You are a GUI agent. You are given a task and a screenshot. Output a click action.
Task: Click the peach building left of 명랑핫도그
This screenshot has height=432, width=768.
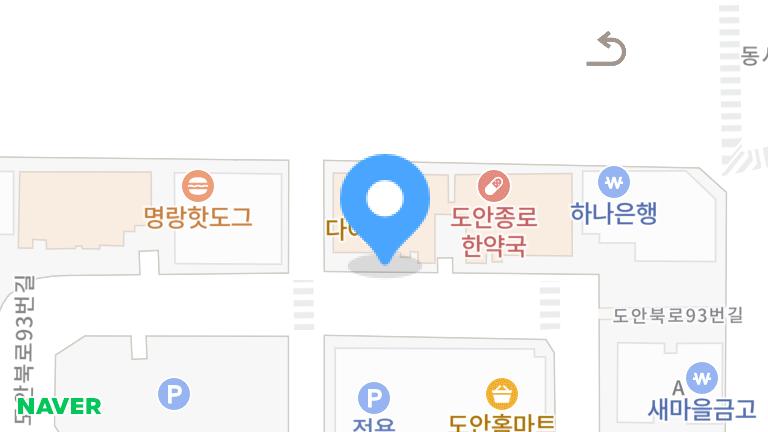point(85,210)
